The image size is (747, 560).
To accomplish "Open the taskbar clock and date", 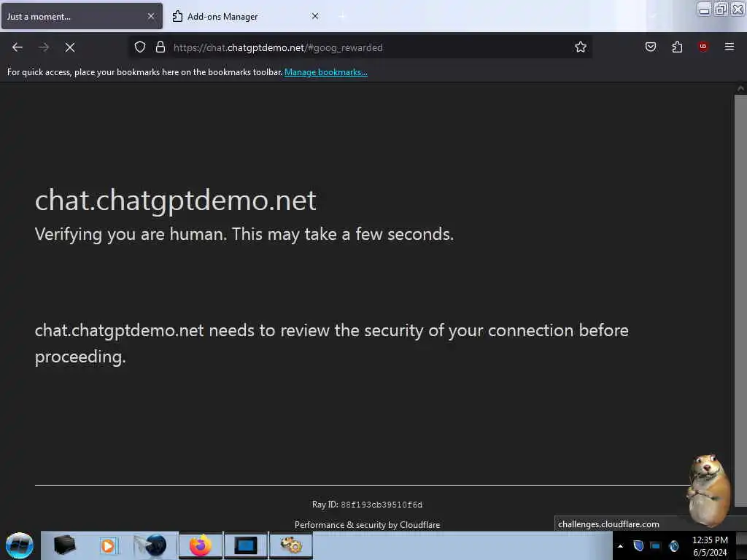I will click(x=710, y=546).
